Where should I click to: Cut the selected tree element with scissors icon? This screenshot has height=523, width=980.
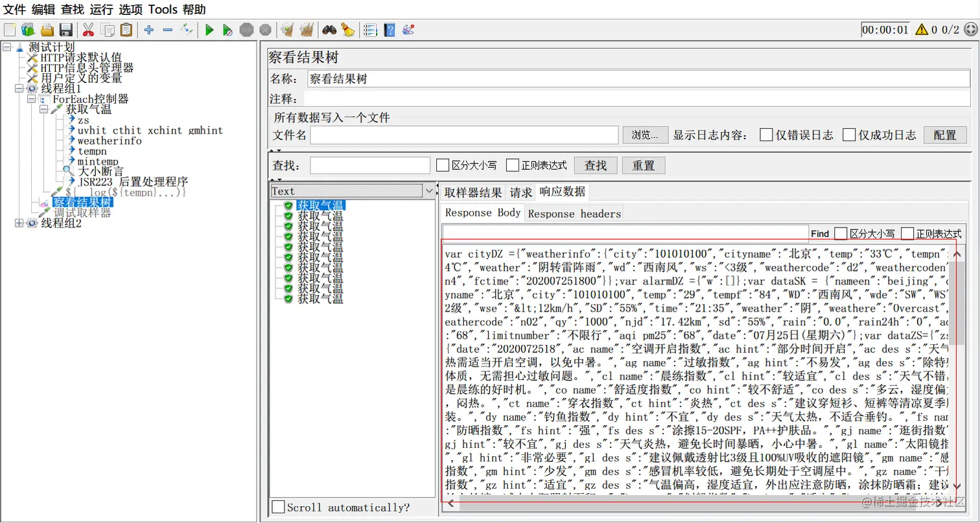(87, 29)
